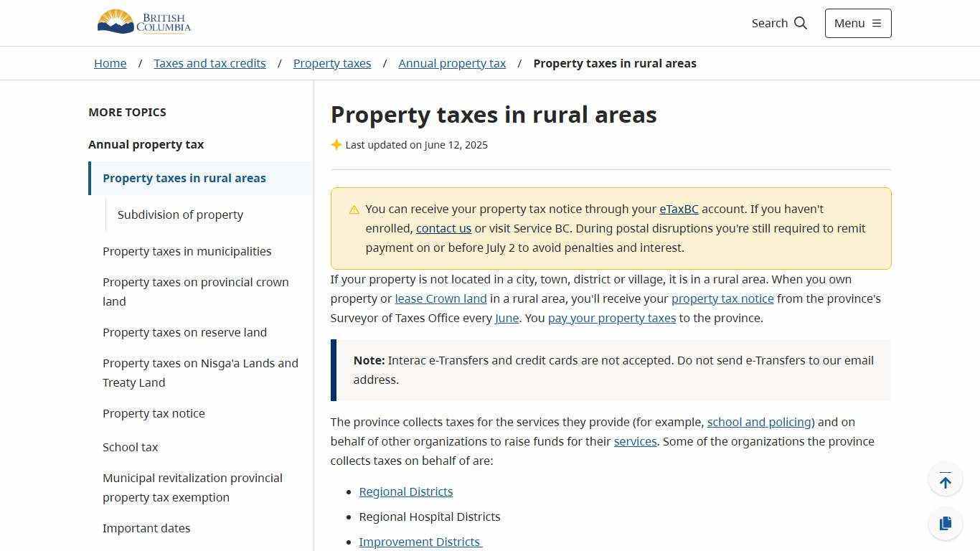Screen dimensions: 980x551
Task: Select Property taxes in the breadcrumb
Action: pos(331,63)
